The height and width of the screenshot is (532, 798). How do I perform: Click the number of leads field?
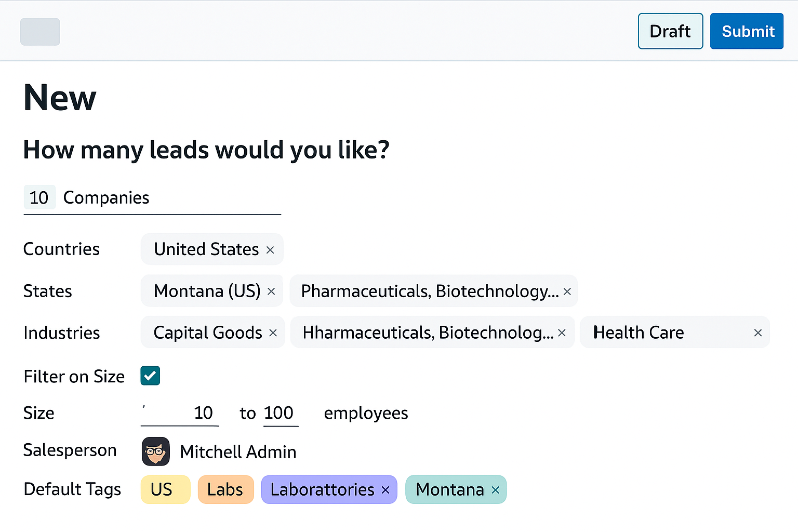pos(39,197)
